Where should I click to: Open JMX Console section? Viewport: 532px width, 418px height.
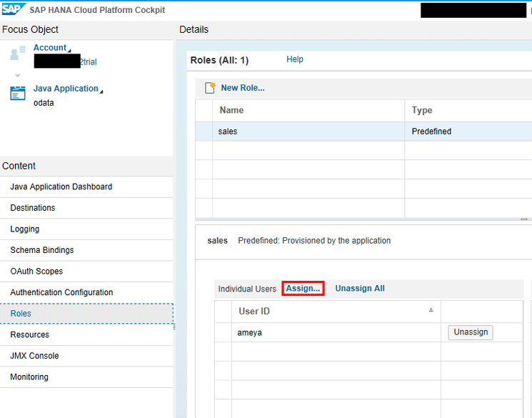click(x=86, y=356)
